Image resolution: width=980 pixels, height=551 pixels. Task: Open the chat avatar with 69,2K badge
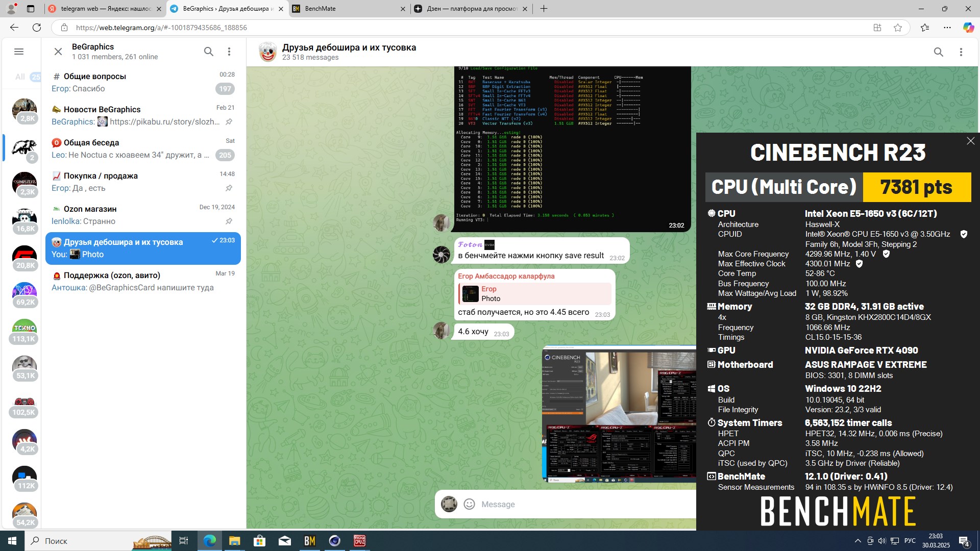point(24,294)
